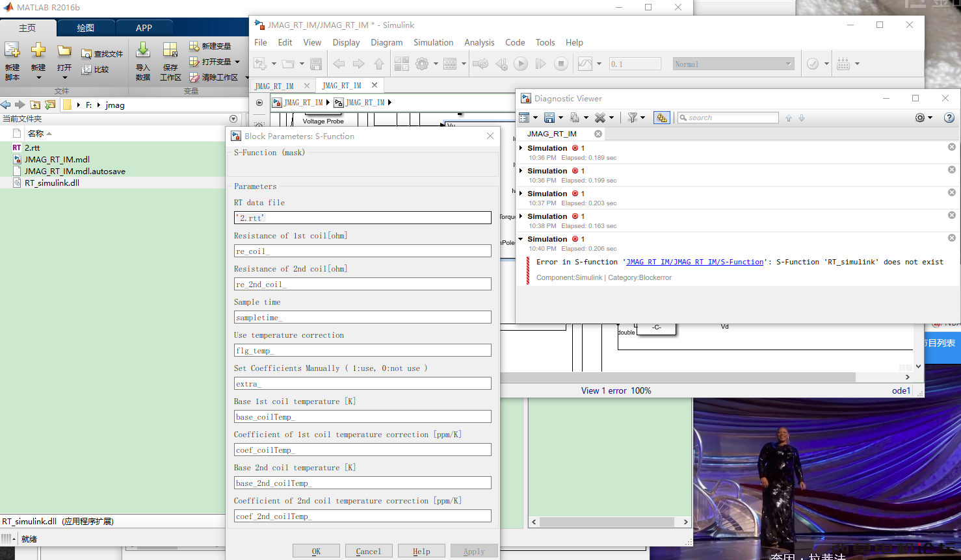Click the RT data file input field

[363, 218]
